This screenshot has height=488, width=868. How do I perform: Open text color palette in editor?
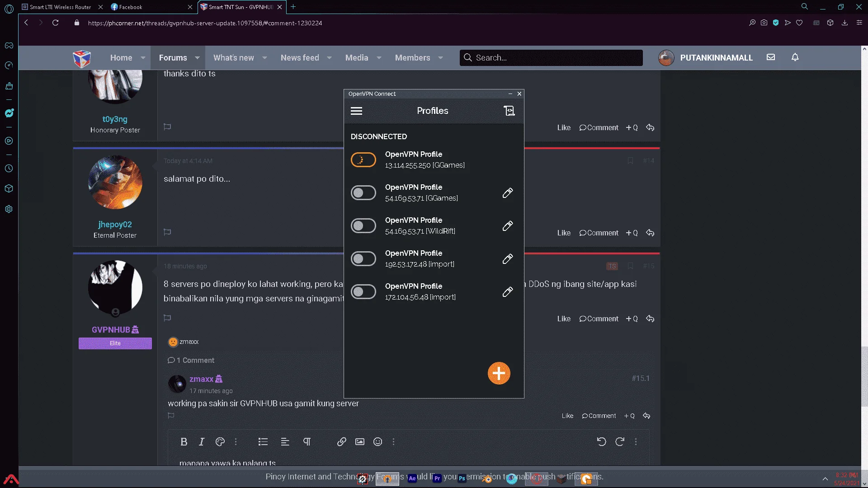click(x=220, y=442)
